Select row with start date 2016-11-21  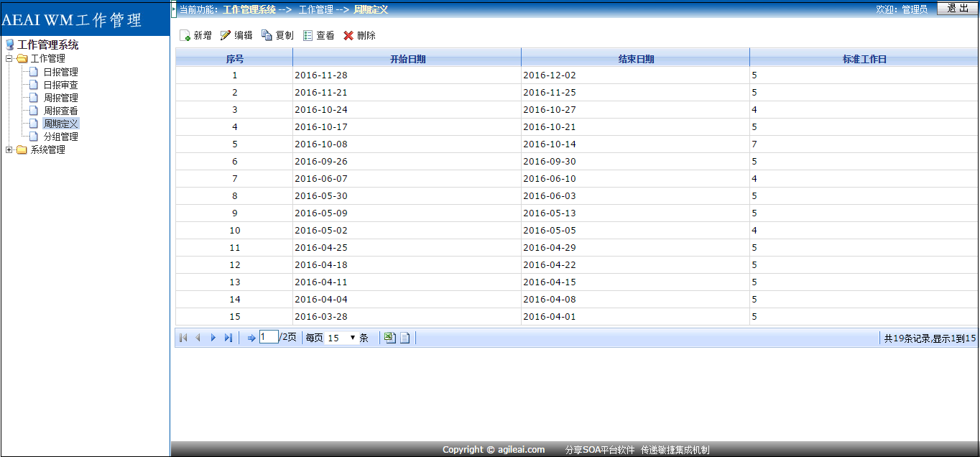tap(577, 92)
